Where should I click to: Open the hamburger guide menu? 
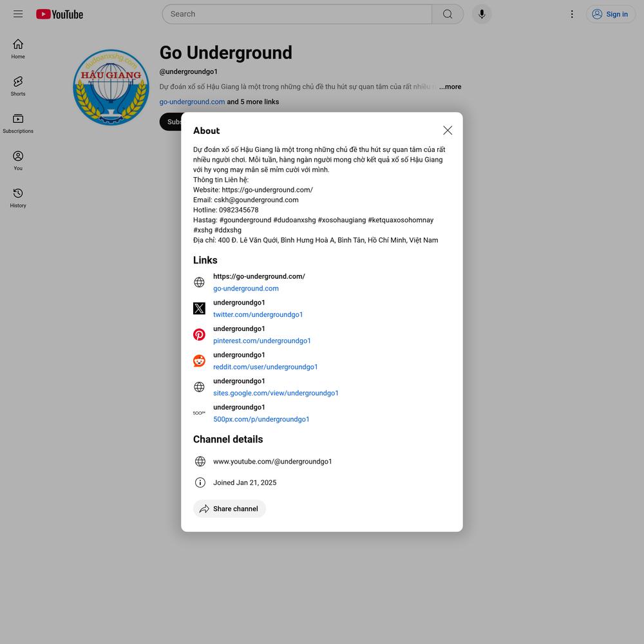[18, 14]
